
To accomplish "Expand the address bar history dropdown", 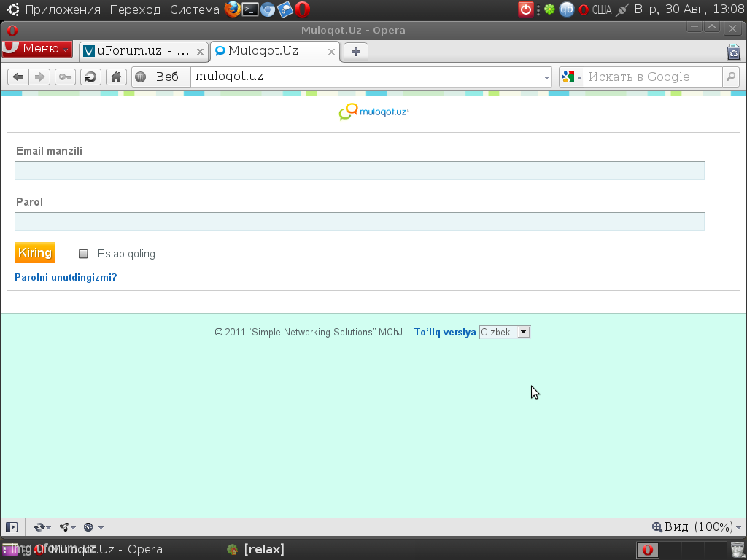I will coord(546,77).
